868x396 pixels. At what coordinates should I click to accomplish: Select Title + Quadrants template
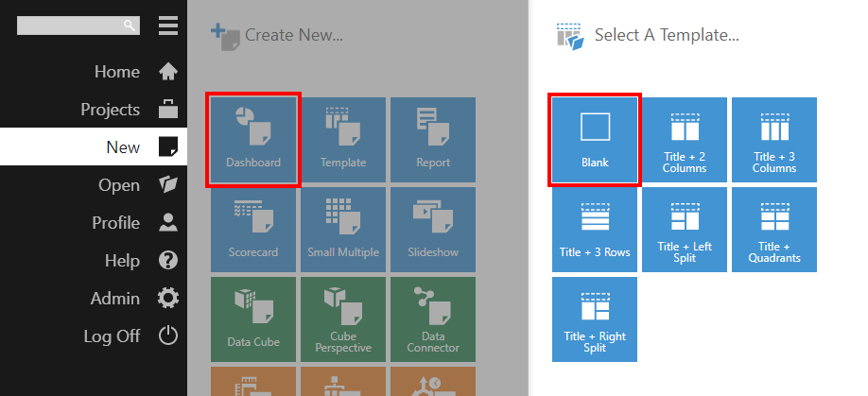pyautogui.click(x=774, y=230)
